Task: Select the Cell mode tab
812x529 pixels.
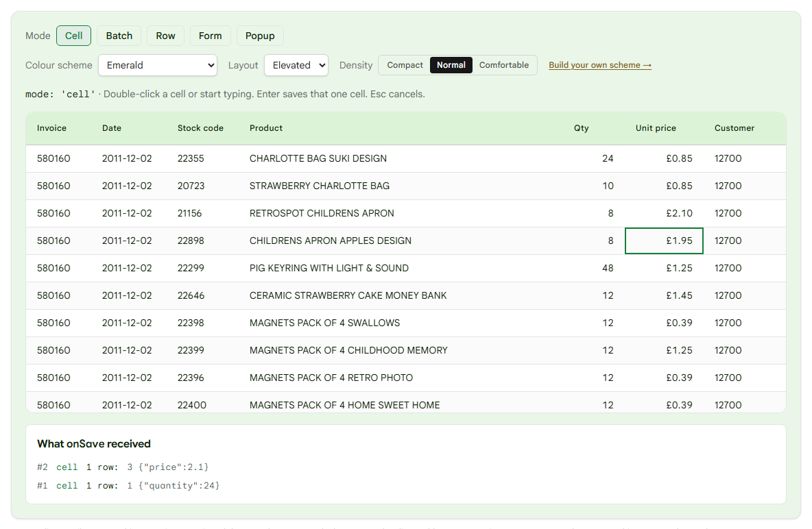Action: pyautogui.click(x=73, y=36)
